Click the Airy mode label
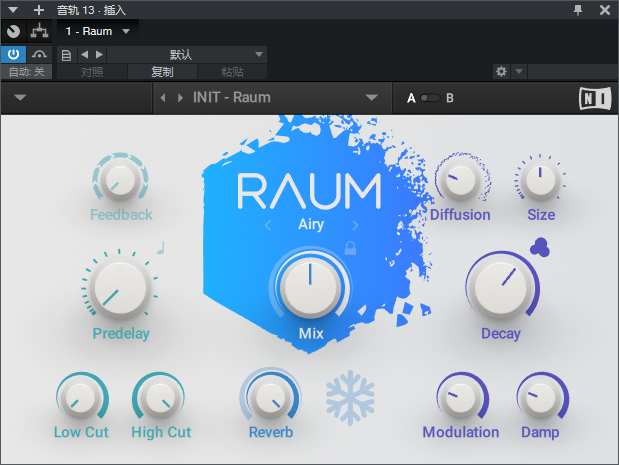The height and width of the screenshot is (465, 619). [x=311, y=224]
